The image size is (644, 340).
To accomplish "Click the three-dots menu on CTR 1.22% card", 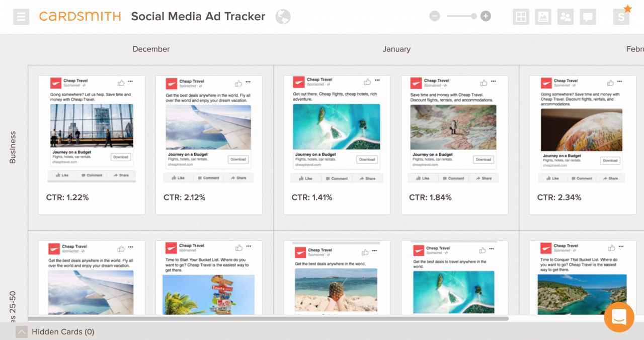I will point(131,82).
